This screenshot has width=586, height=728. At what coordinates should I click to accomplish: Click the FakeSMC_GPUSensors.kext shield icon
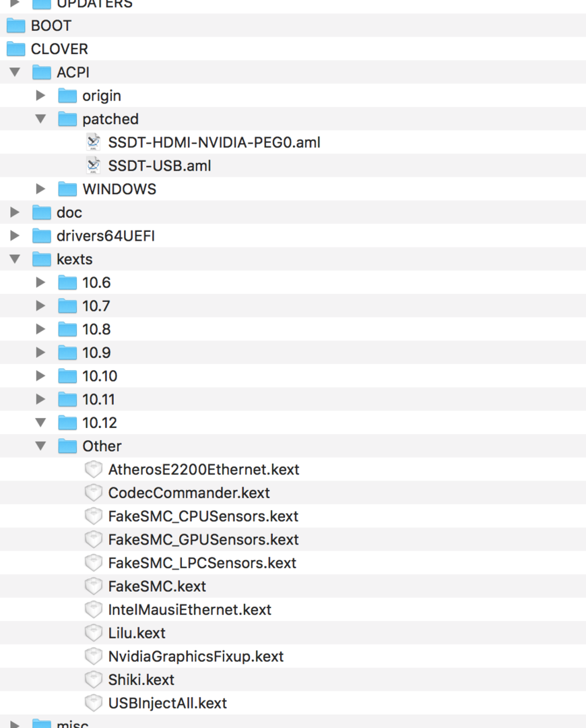click(x=93, y=539)
